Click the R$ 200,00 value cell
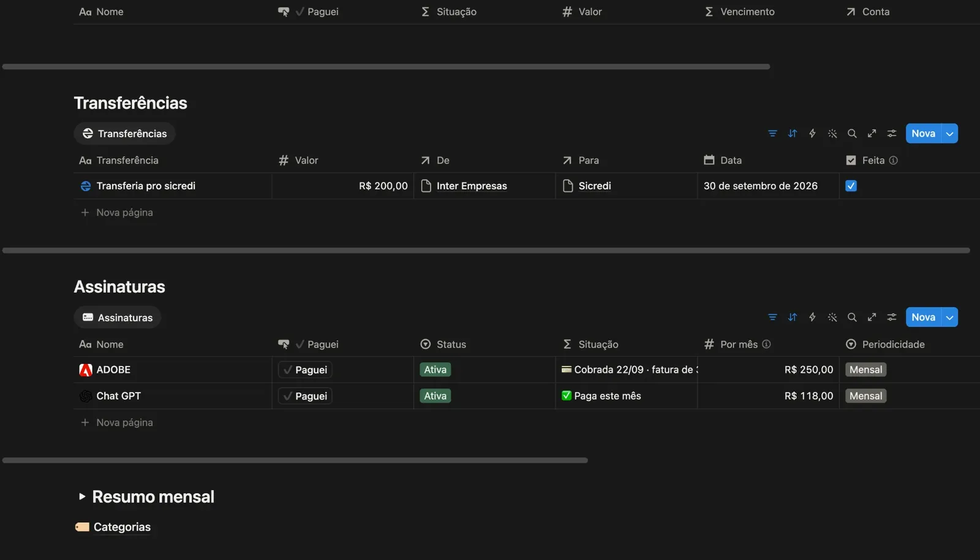 (342, 186)
